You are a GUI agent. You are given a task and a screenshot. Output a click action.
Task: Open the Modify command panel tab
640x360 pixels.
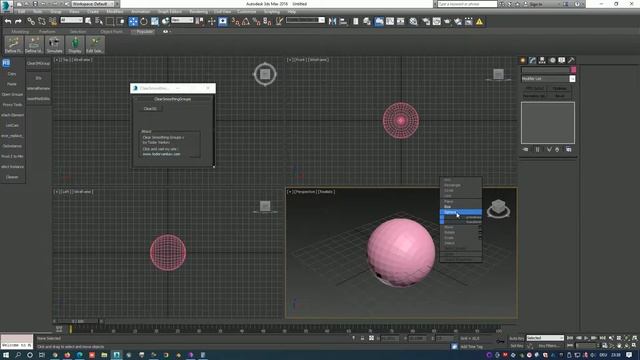pos(533,60)
